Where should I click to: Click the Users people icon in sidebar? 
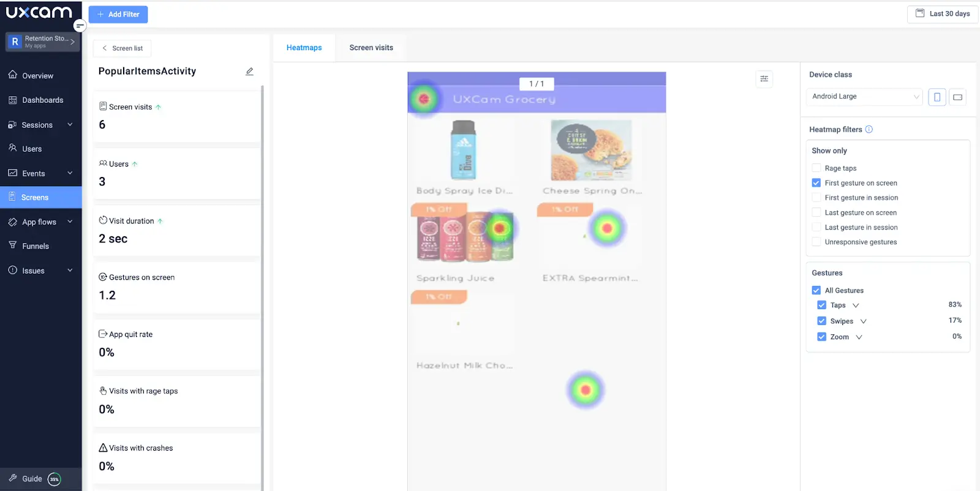click(13, 148)
